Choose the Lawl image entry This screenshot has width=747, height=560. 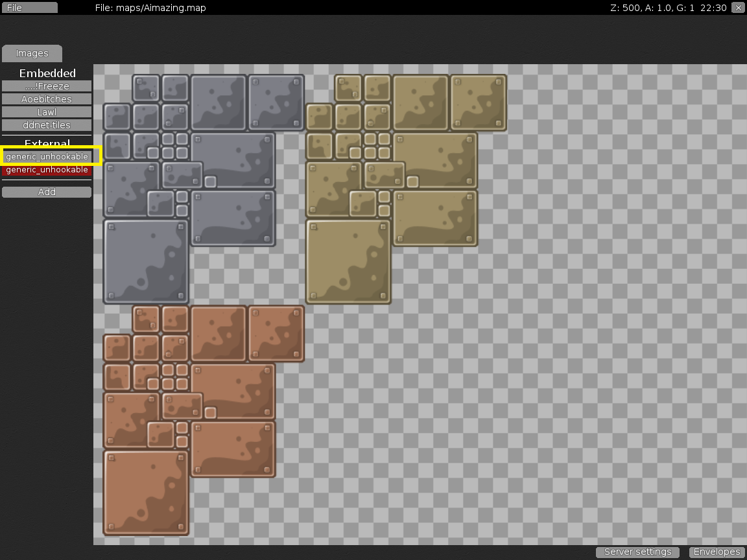(x=47, y=112)
